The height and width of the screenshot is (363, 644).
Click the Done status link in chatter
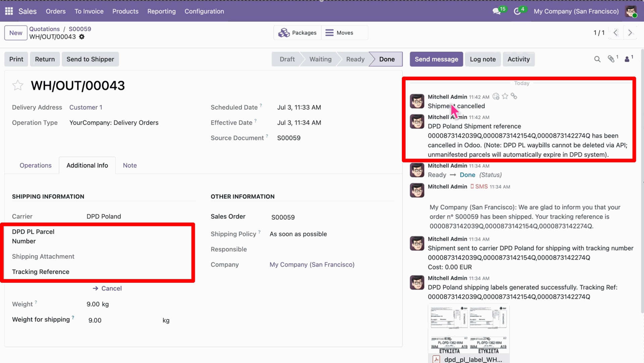[467, 175]
